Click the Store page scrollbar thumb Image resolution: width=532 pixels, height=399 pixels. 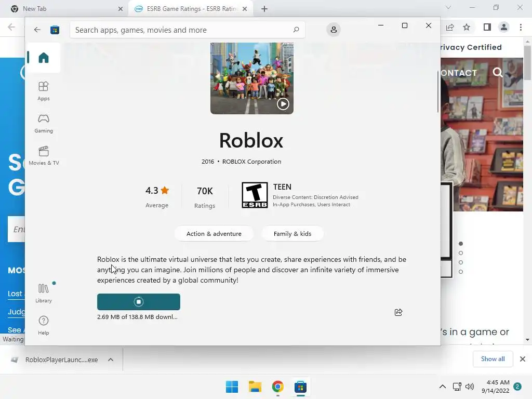tap(437, 92)
